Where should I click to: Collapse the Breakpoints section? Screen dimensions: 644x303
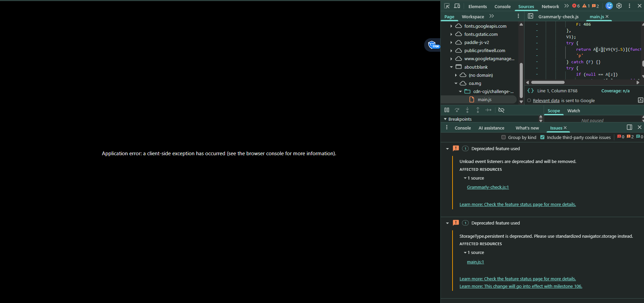tap(445, 119)
